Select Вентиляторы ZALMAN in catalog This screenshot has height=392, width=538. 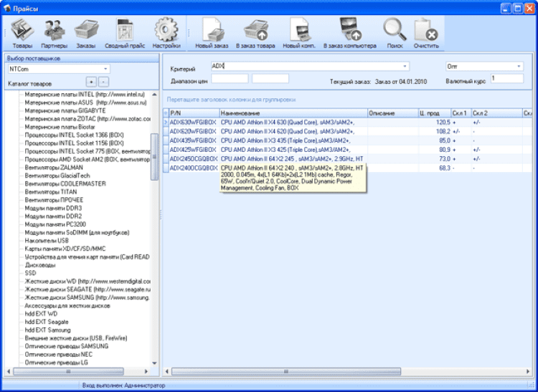coord(54,168)
